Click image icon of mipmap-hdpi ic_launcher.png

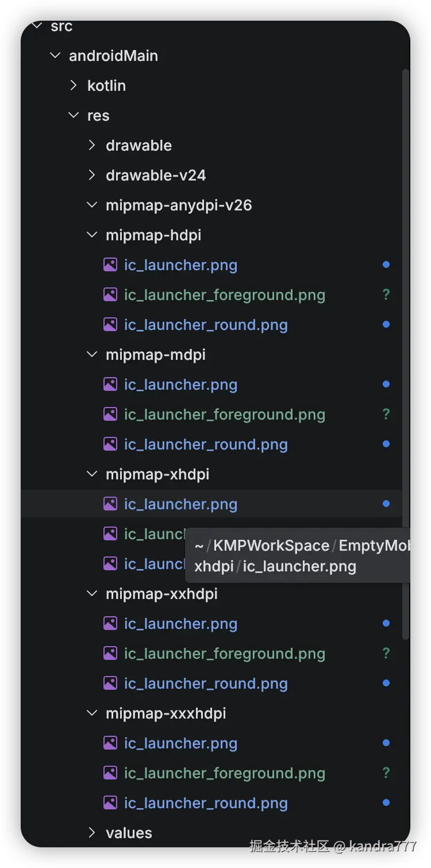click(110, 265)
